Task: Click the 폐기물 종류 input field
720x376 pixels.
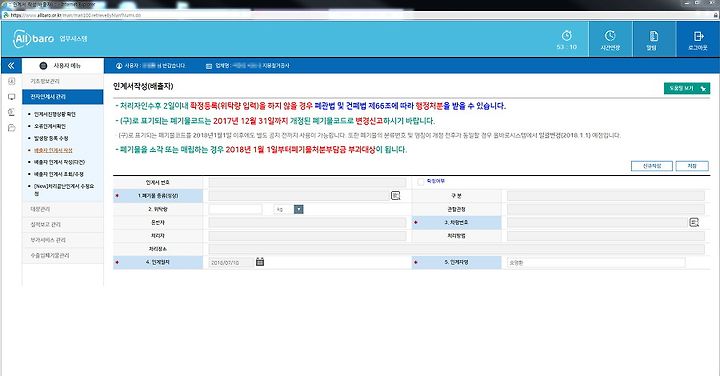Action: pyautogui.click(x=299, y=196)
